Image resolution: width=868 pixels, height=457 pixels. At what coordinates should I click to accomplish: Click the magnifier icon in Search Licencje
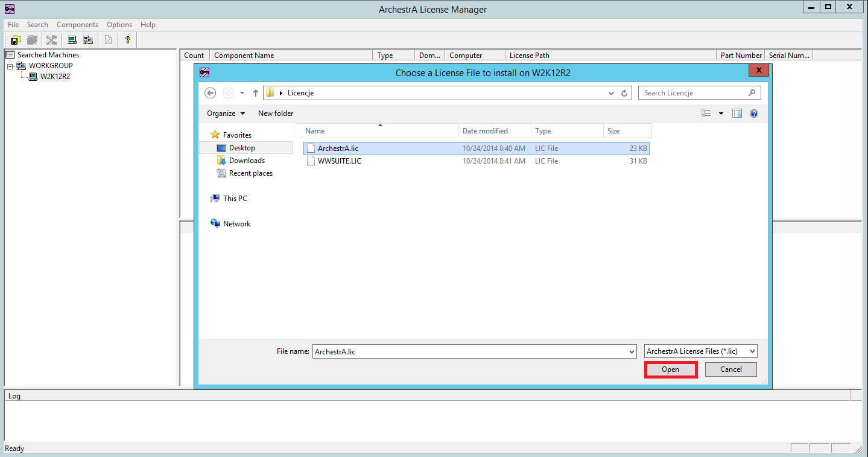coord(752,93)
